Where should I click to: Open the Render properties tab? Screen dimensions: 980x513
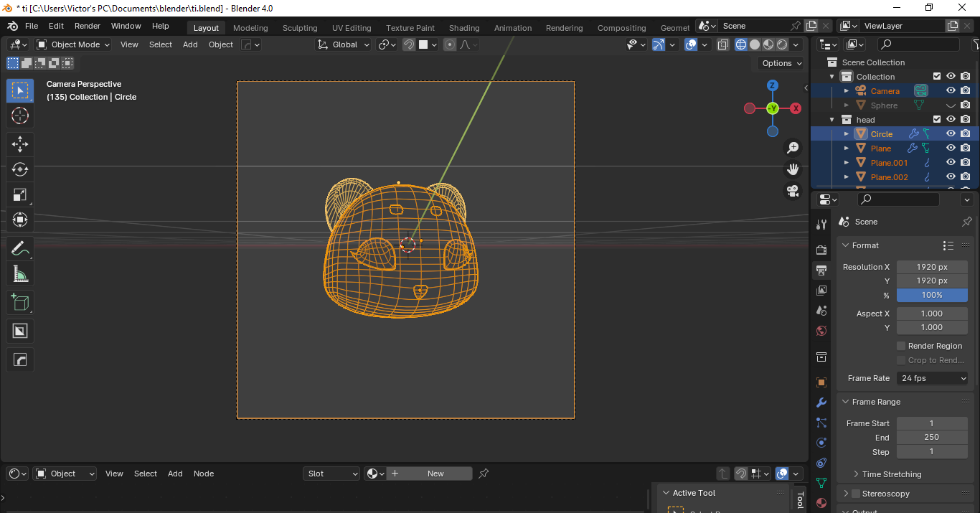[821, 250]
